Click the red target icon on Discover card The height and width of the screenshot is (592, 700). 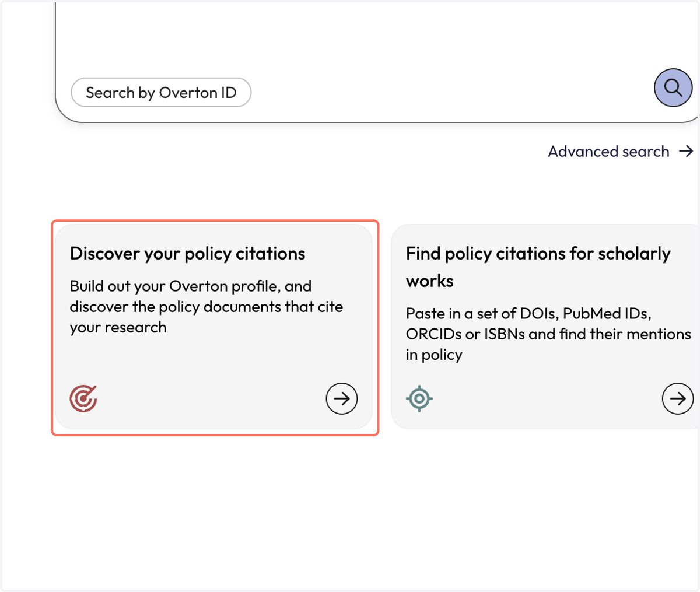(83, 399)
